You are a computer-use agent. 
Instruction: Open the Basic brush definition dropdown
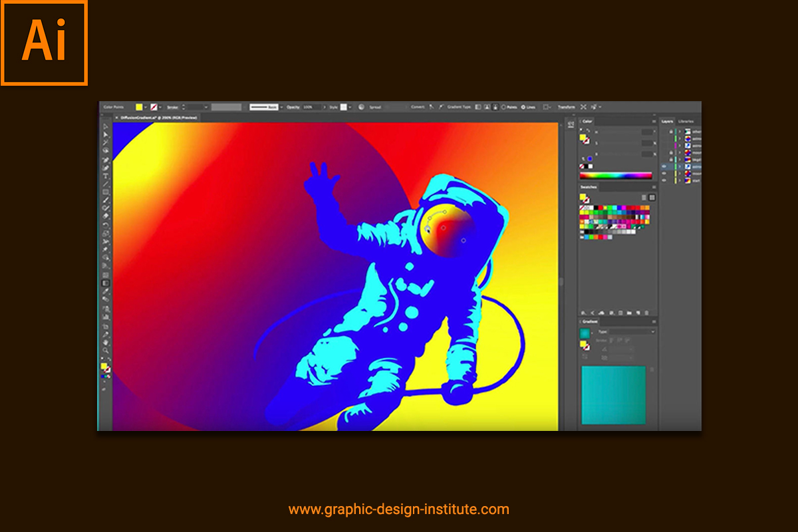point(281,106)
